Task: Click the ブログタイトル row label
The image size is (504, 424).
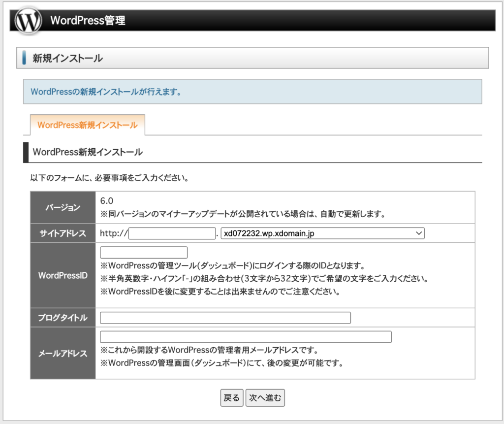Action: pyautogui.click(x=63, y=318)
